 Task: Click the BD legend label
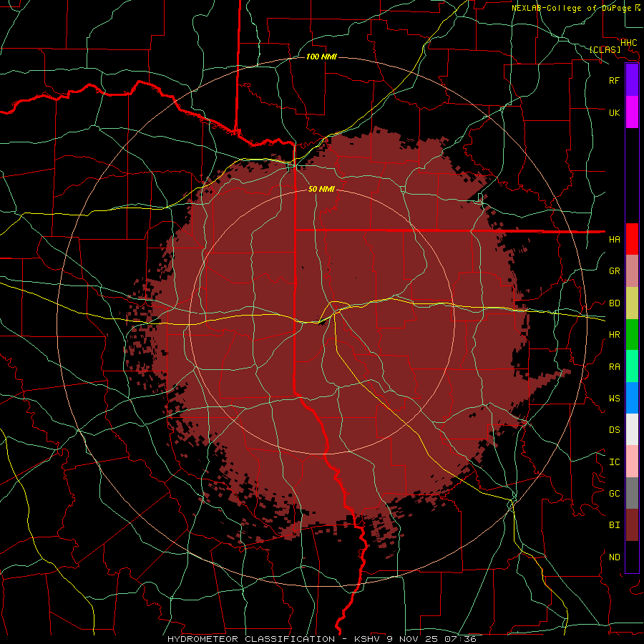614,303
